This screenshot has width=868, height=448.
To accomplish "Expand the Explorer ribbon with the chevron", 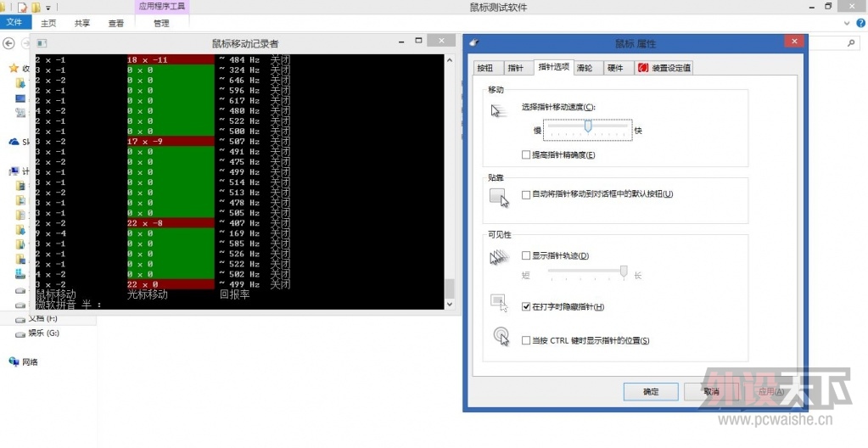I will point(847,23).
